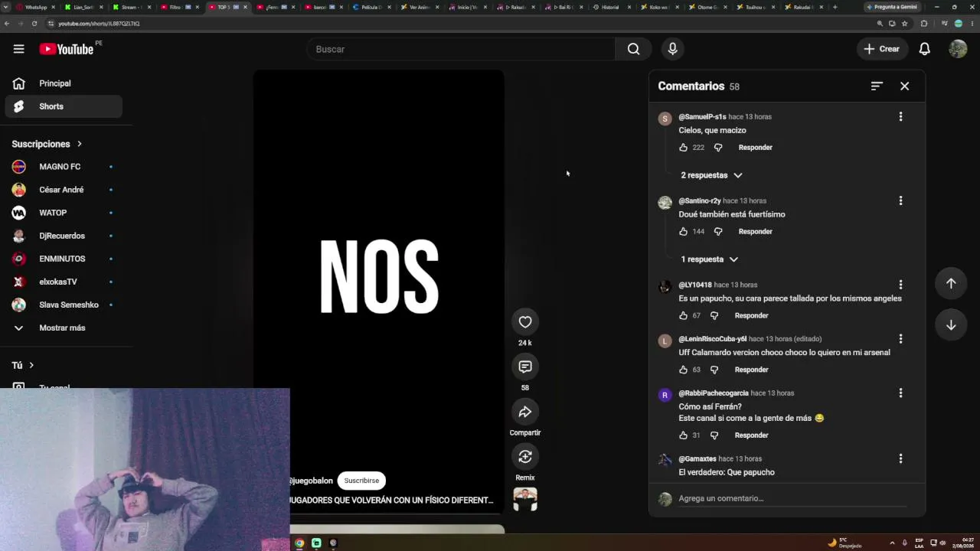Focus the YouTube Buscar search field
The image size is (980, 551).
click(x=461, y=49)
